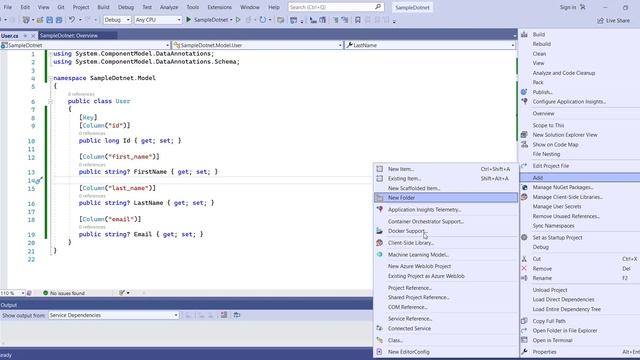This screenshot has height=360, width=640.
Task: Click Edit Project File entry
Action: [580, 166]
